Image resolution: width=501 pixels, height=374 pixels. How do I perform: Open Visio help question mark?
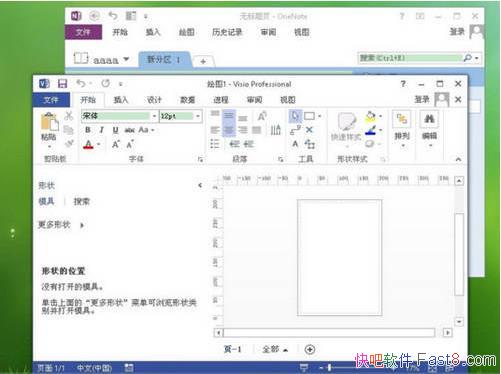[403, 84]
